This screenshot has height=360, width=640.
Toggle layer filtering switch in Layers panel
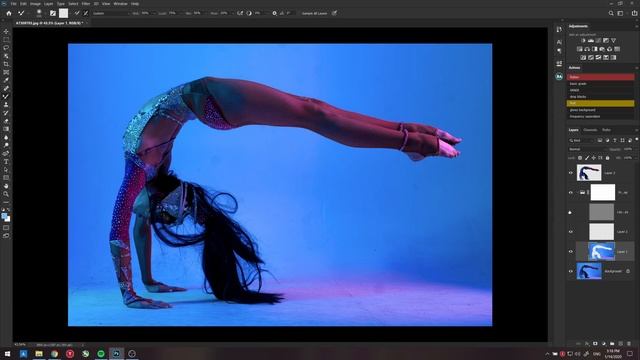tap(636, 140)
